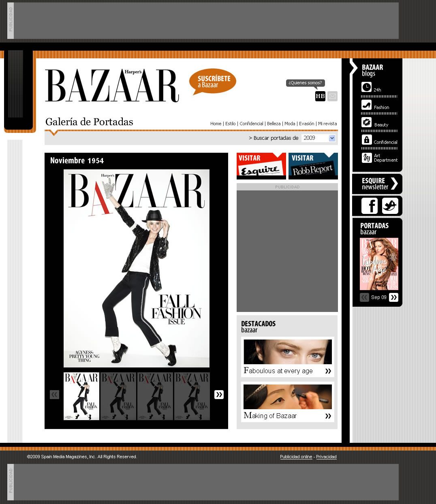Select the first highlighted cover thumbnail
Screen dimensions: 436x504
(x=81, y=396)
